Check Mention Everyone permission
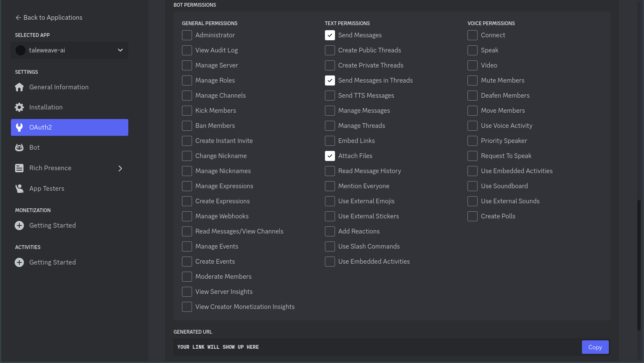This screenshot has height=363, width=644. tap(330, 186)
